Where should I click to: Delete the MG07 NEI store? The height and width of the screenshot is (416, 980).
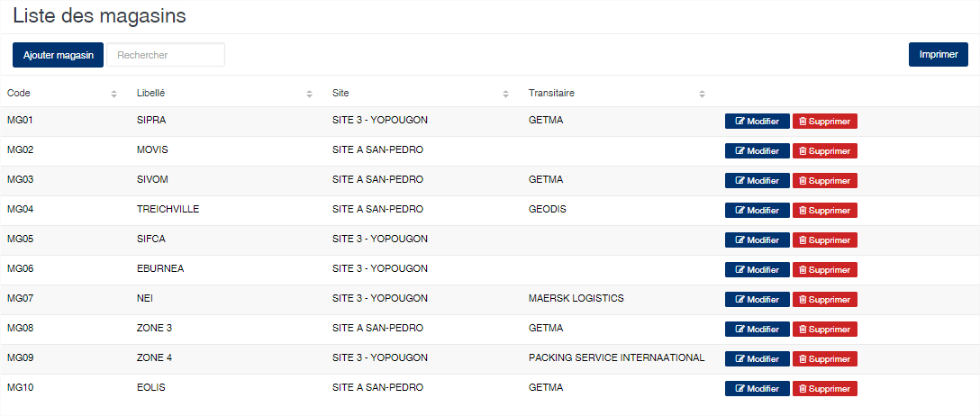825,299
